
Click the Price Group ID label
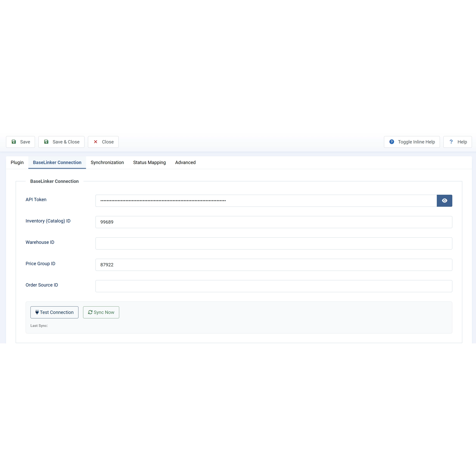click(40, 264)
